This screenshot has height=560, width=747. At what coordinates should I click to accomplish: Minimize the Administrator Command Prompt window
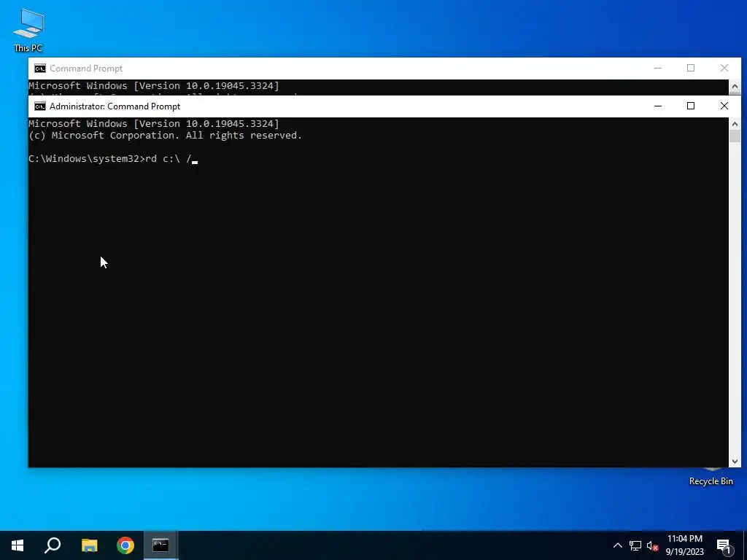point(658,106)
